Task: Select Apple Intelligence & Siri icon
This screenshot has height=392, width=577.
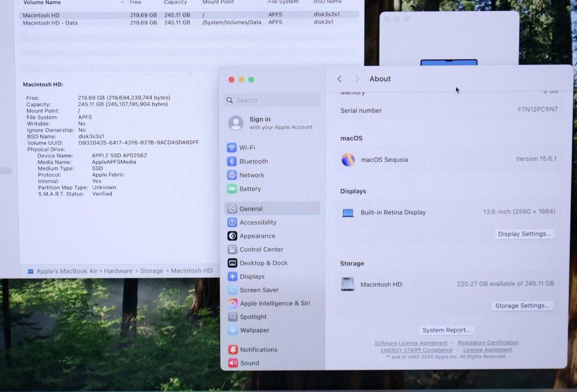Action: pyautogui.click(x=233, y=303)
